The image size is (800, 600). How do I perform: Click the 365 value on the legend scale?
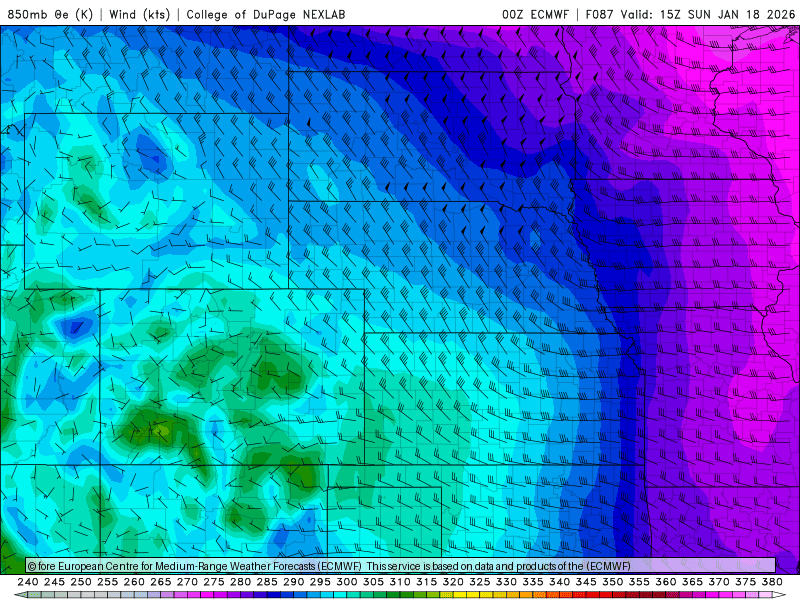tap(692, 582)
